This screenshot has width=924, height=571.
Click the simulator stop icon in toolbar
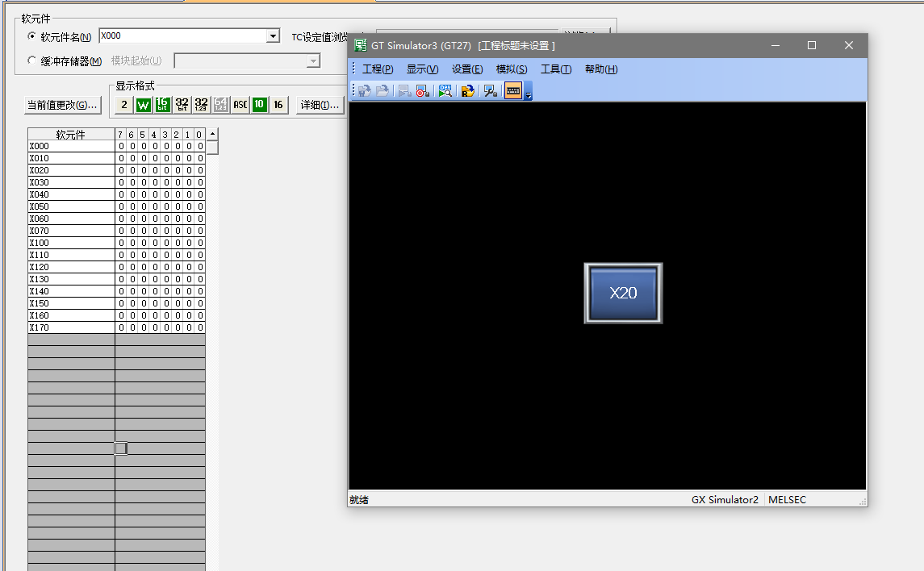click(422, 91)
